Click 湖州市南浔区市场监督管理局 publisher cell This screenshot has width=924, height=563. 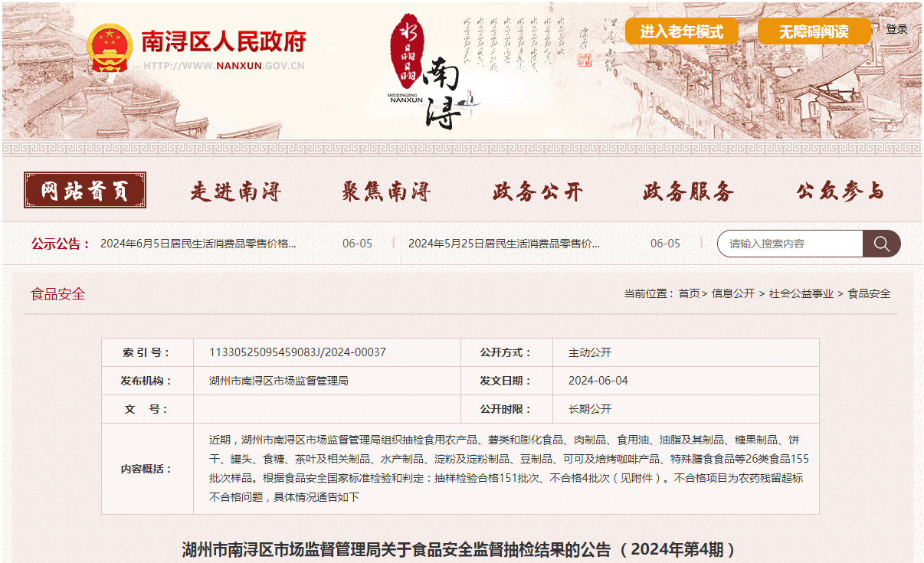[x=279, y=381]
